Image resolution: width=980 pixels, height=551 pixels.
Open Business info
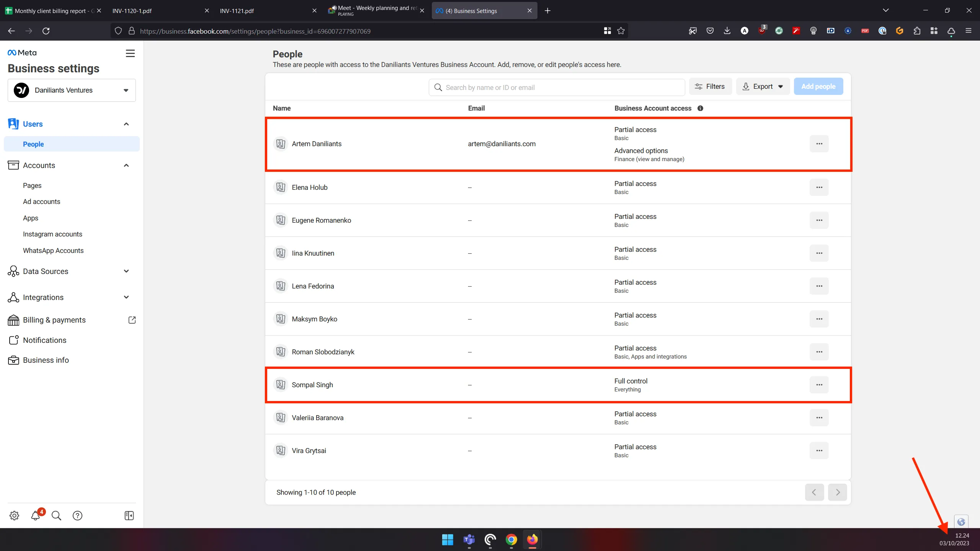coord(46,360)
